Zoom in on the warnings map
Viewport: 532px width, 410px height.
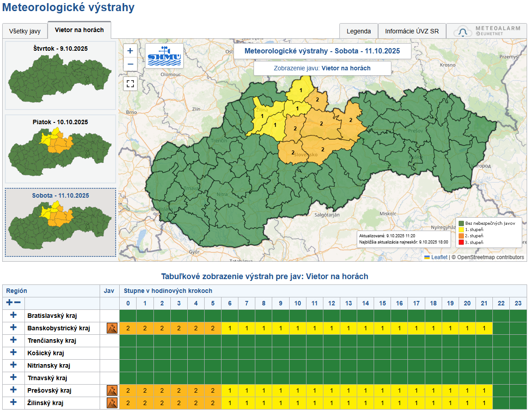(130, 51)
